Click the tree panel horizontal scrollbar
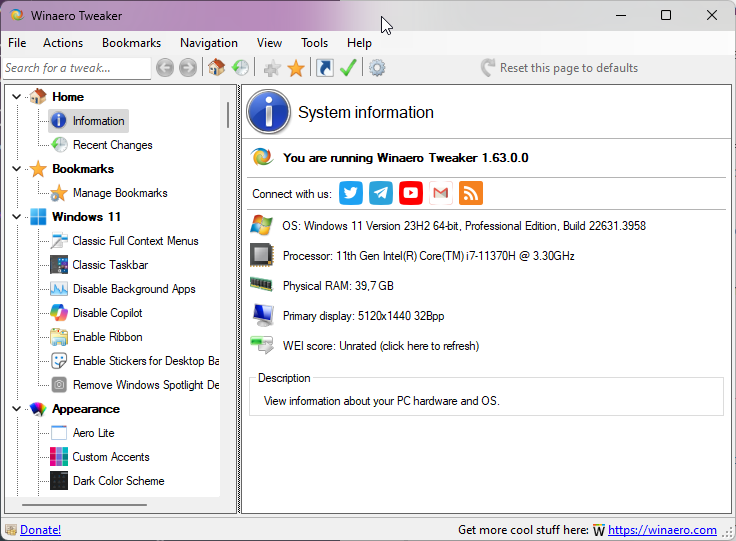This screenshot has width=736, height=541. (84, 505)
